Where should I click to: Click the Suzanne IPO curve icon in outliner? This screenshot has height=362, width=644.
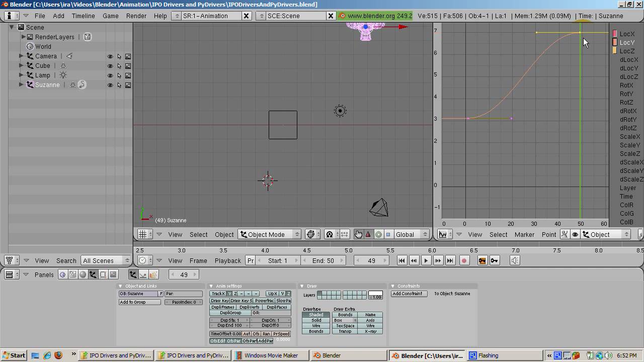(x=82, y=85)
